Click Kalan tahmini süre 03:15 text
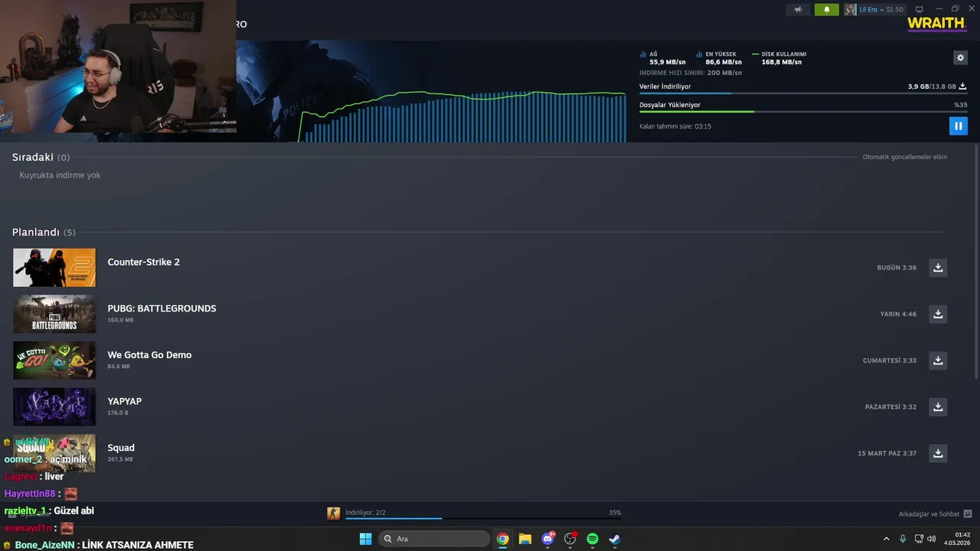 675,126
